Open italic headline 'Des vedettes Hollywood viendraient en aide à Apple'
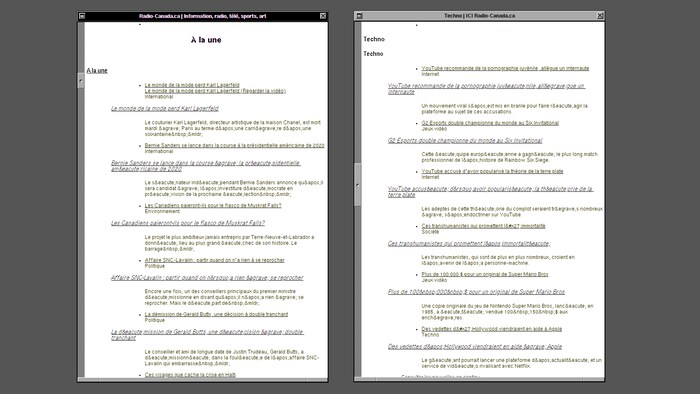The width and height of the screenshot is (700, 394). 475,347
